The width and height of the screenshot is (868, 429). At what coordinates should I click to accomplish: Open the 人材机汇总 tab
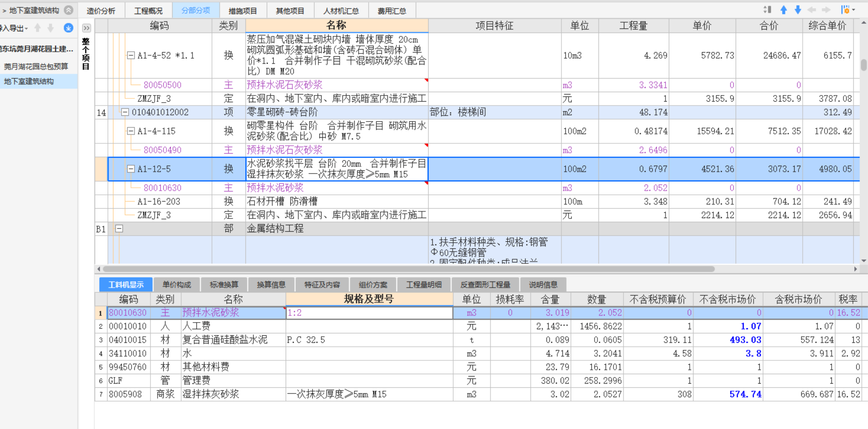click(x=341, y=10)
